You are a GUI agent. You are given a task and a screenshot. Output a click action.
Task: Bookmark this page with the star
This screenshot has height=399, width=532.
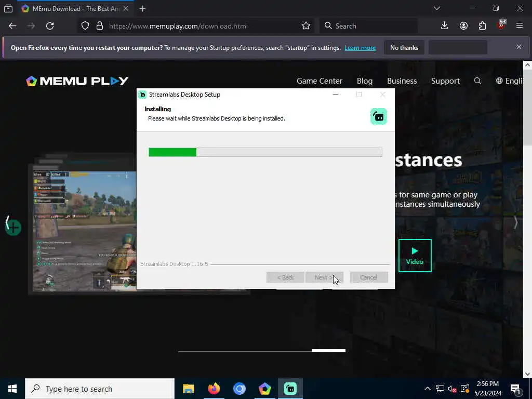coord(305,26)
